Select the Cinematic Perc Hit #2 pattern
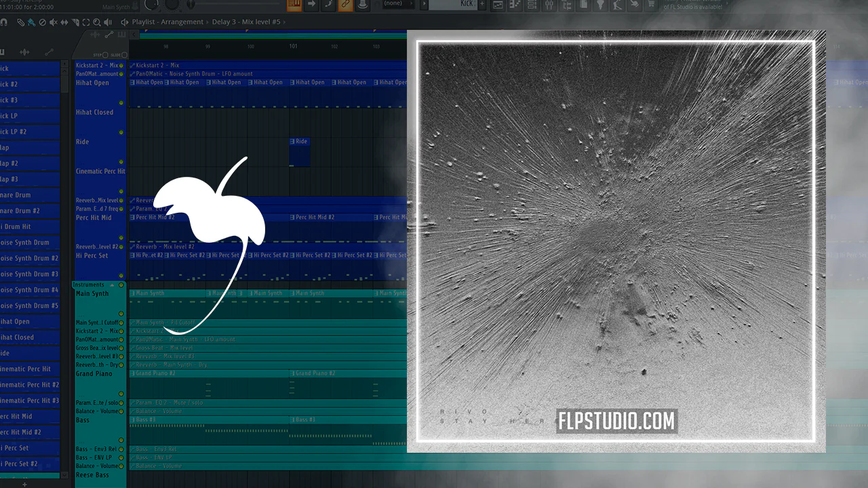 click(x=29, y=384)
